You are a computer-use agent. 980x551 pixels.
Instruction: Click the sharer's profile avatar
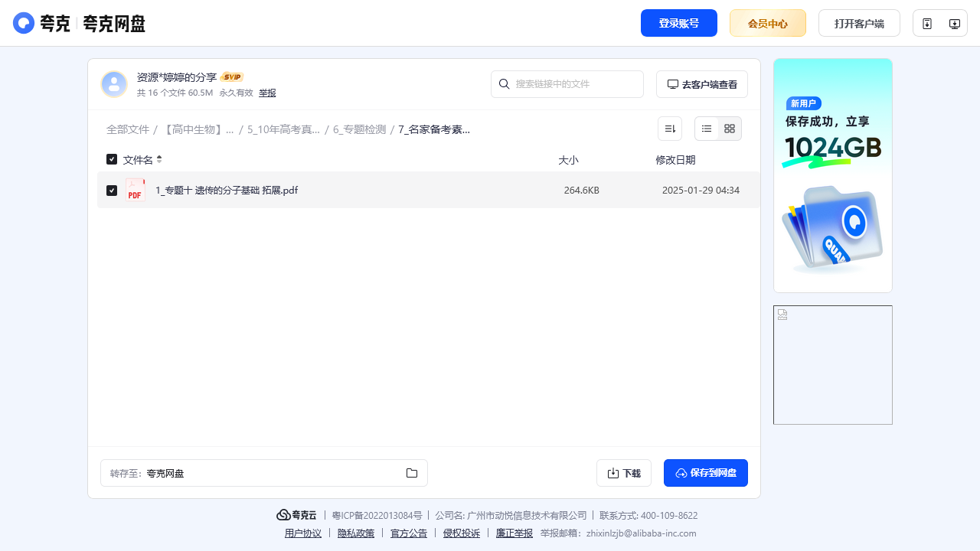pos(114,84)
